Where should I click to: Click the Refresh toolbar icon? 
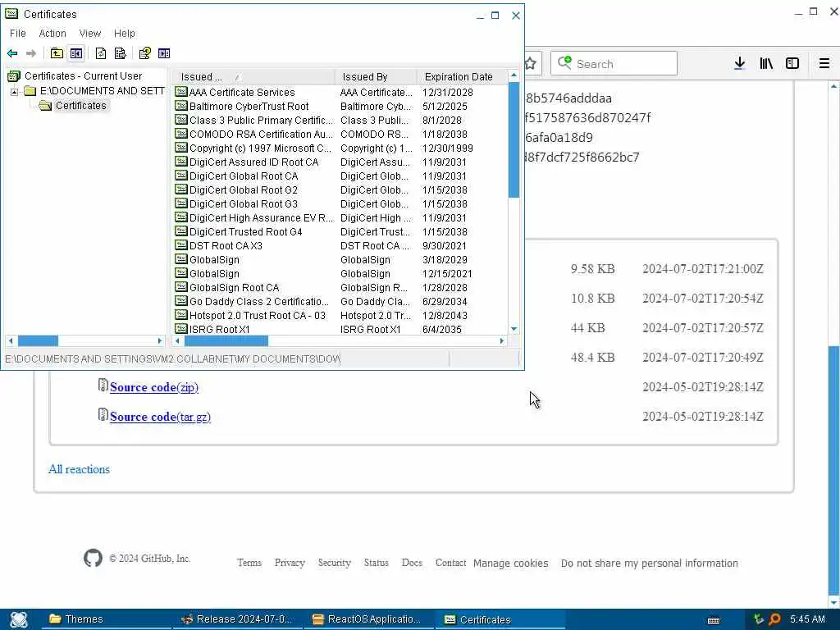(101, 53)
